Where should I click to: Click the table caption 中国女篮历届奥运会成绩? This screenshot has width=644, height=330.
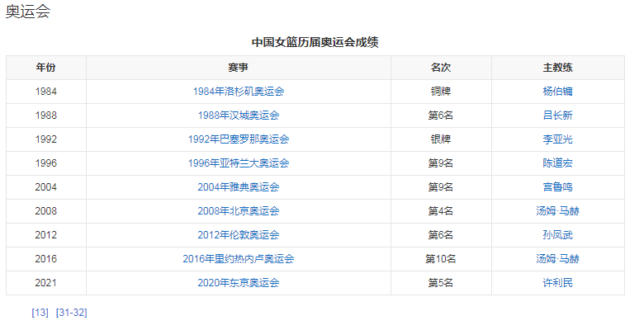click(315, 42)
